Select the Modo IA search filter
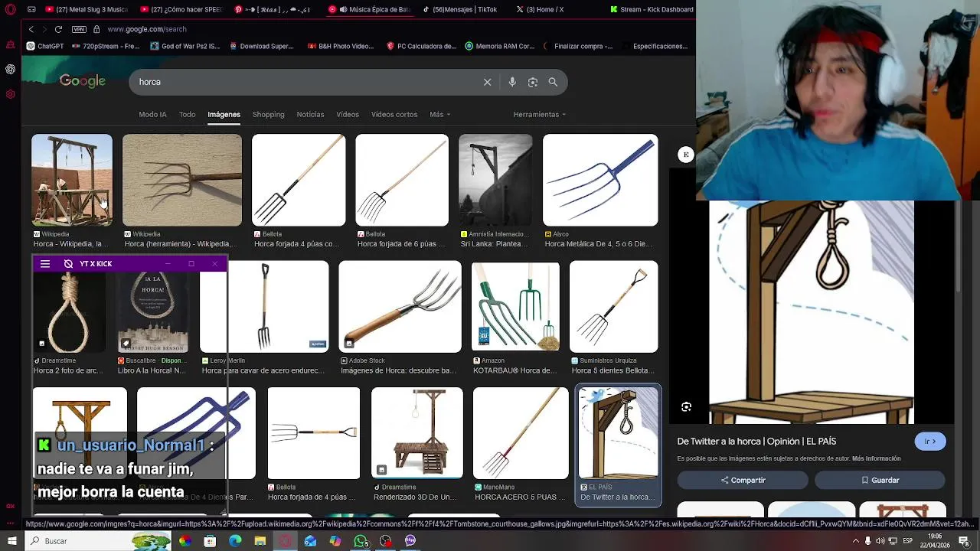The height and width of the screenshot is (551, 980). pos(152,114)
